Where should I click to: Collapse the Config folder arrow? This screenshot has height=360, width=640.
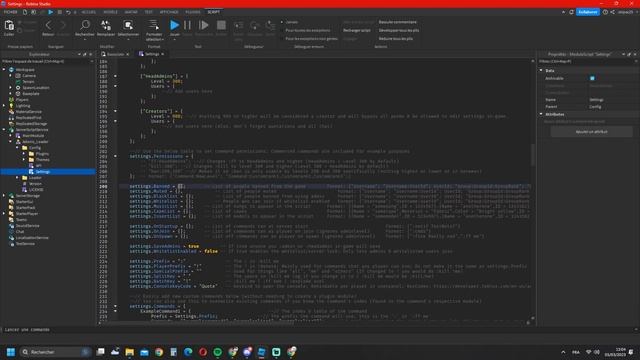pyautogui.click(x=17, y=147)
